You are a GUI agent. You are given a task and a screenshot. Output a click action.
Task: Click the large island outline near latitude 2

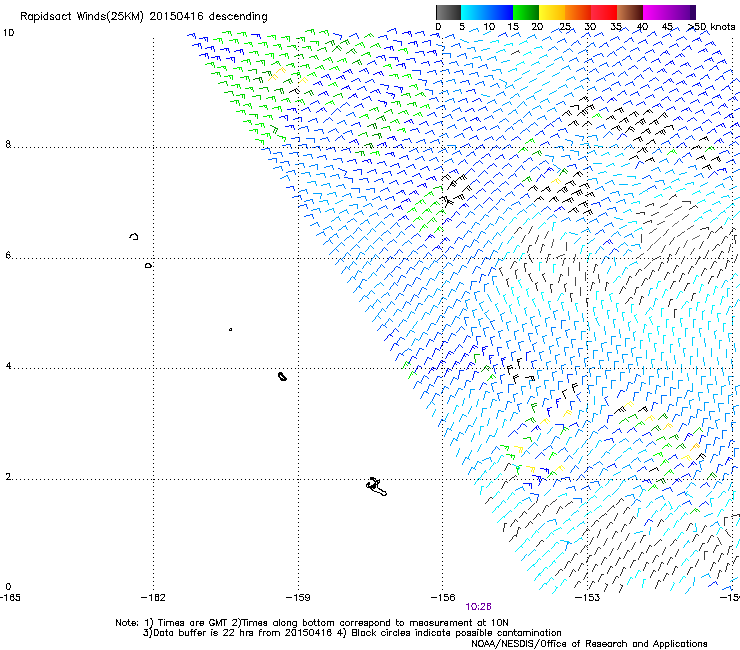click(376, 487)
